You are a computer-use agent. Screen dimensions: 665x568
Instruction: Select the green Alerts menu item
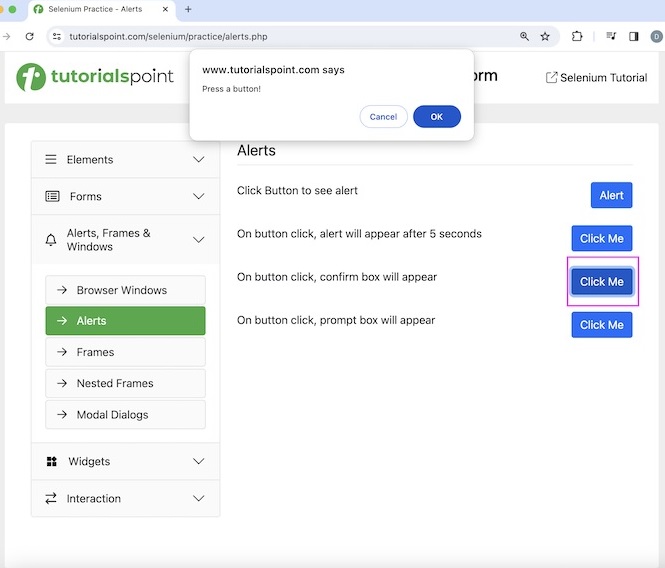tap(126, 321)
